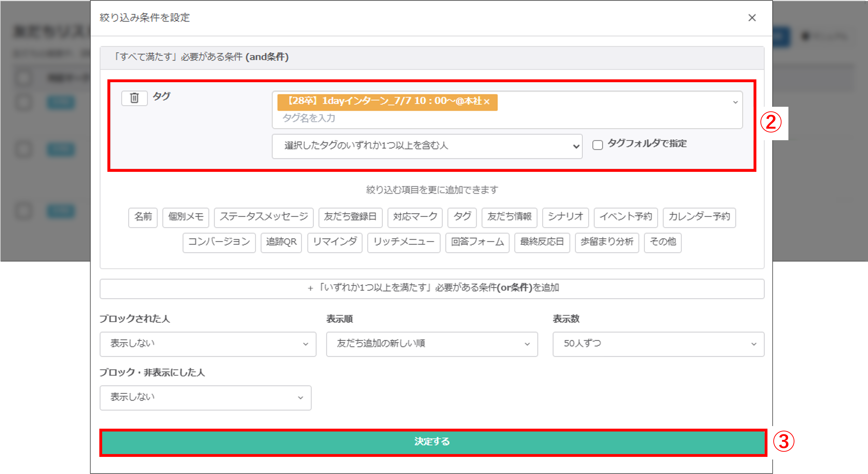This screenshot has width=868, height=474.
Task: Open the 表示数 50人ずつ dropdown
Action: tap(658, 344)
